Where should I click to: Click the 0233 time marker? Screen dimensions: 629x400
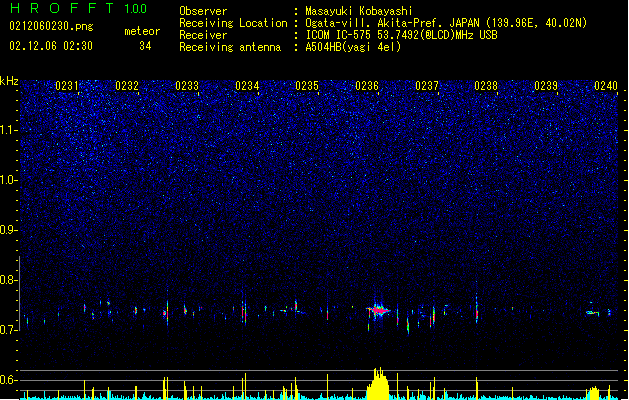tap(187, 86)
